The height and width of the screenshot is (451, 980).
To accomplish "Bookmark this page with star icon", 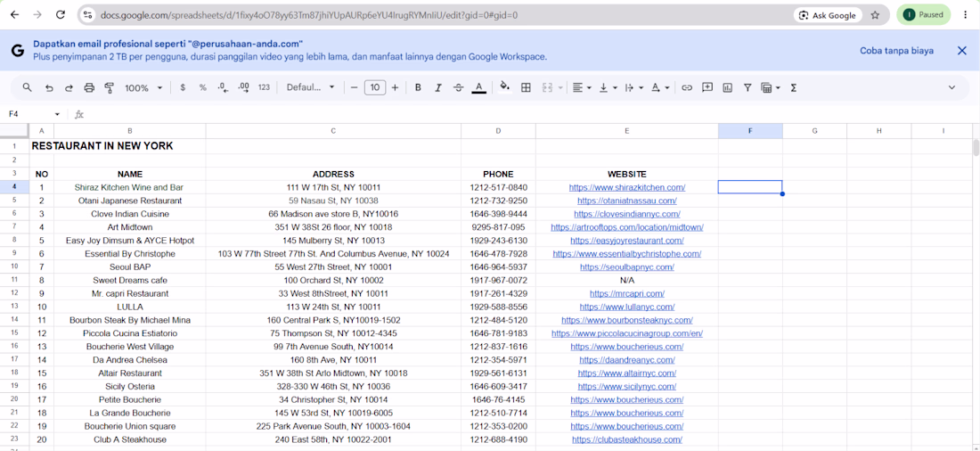I will (x=875, y=15).
